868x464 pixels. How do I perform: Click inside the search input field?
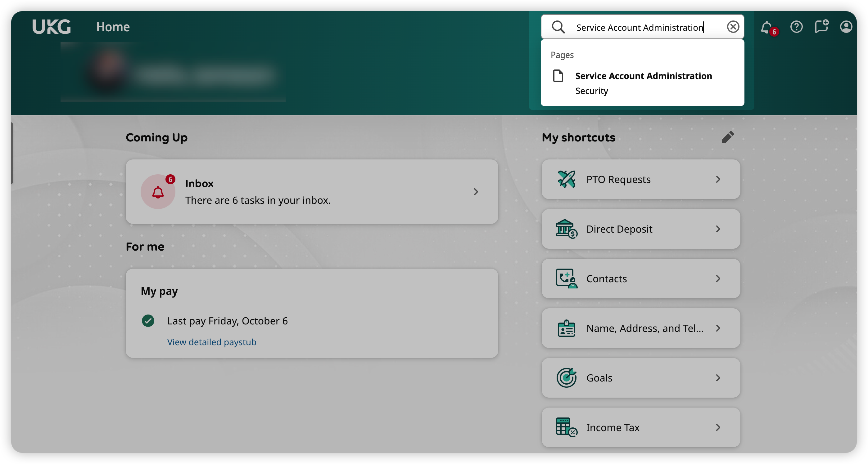(640, 27)
